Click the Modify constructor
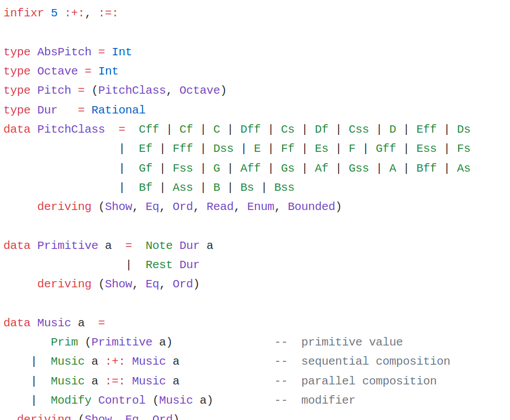This screenshot has height=420, width=510. coord(71,400)
